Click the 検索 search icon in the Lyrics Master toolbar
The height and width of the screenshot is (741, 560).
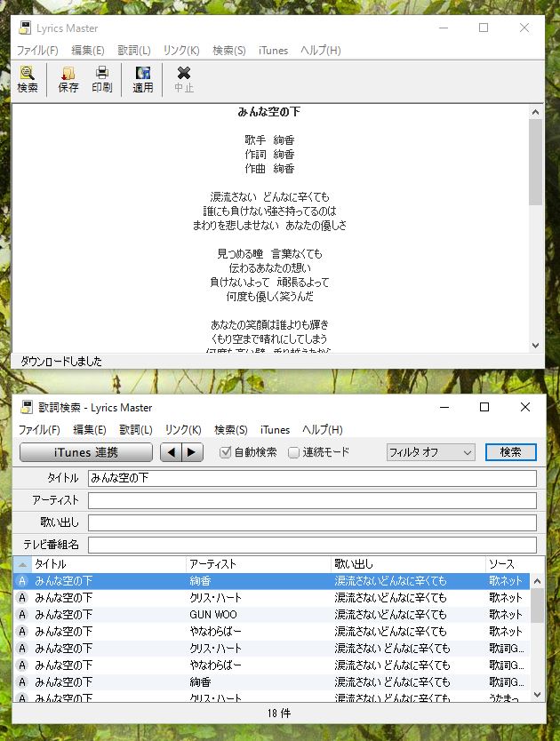click(28, 79)
